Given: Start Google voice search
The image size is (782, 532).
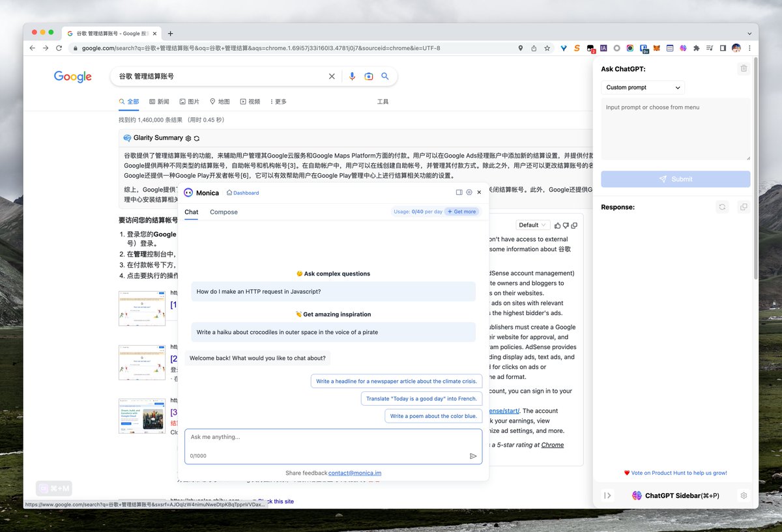Looking at the screenshot, I should click(352, 76).
